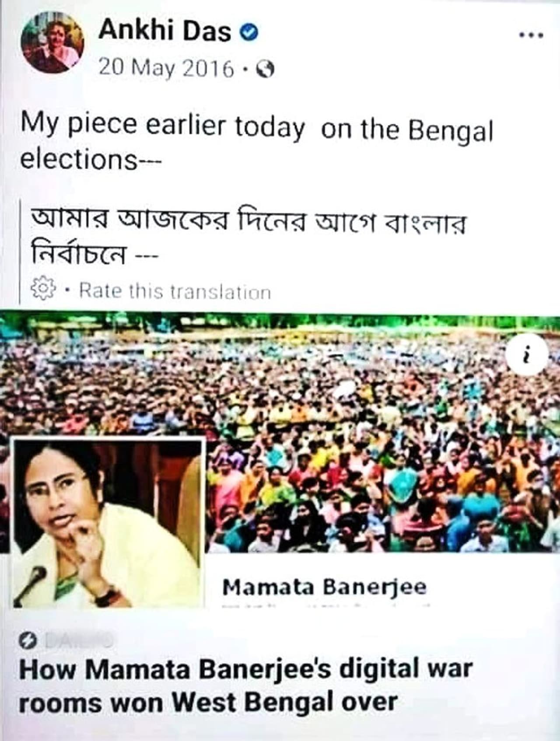Viewport: 560px width, 741px height.
Task: Open the Mamata Banerjee portrait thumbnail
Action: click(108, 523)
